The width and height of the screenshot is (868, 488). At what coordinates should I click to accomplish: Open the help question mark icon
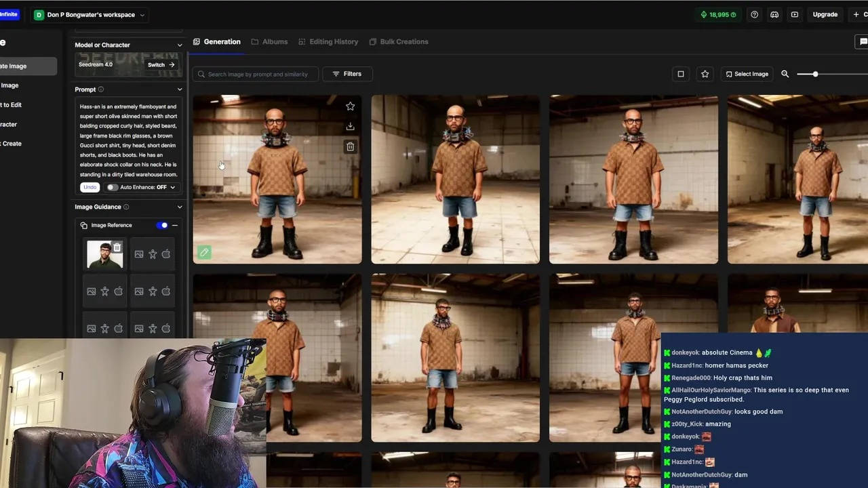coord(754,14)
